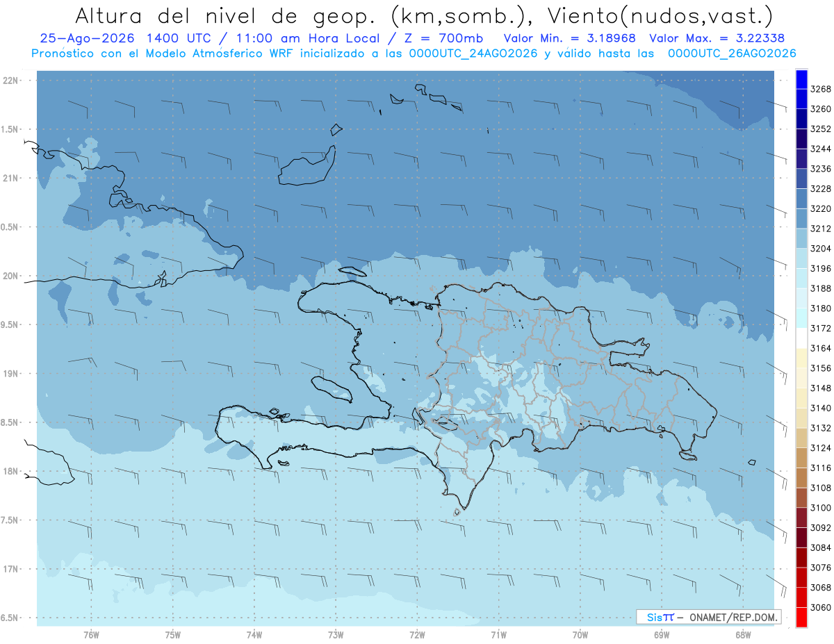Select the map title starting with 'Altura del nivel de geop.'
834x644 pixels.
(x=423, y=15)
